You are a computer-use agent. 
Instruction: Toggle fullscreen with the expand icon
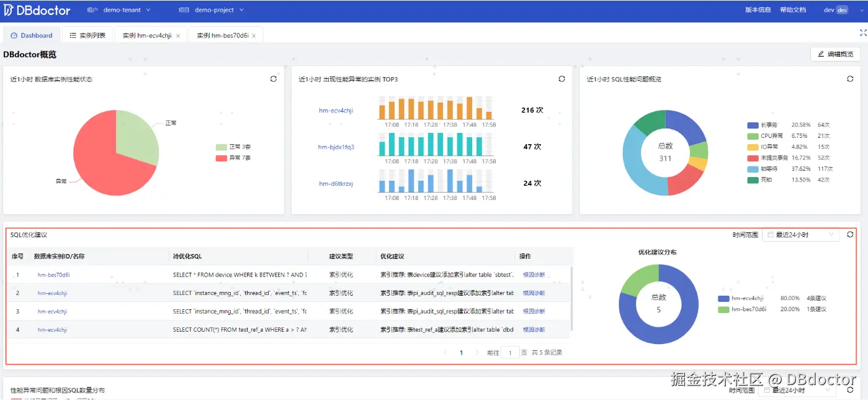862,32
